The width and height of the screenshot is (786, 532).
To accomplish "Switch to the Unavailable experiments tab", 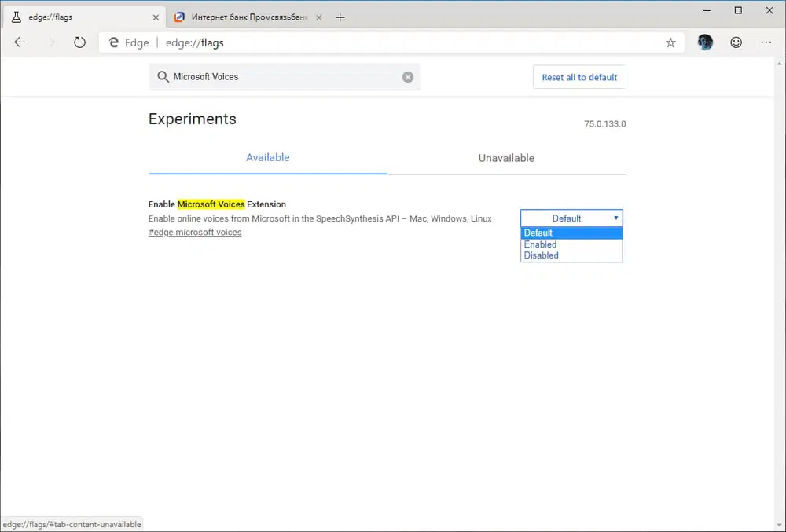I will coord(506,158).
